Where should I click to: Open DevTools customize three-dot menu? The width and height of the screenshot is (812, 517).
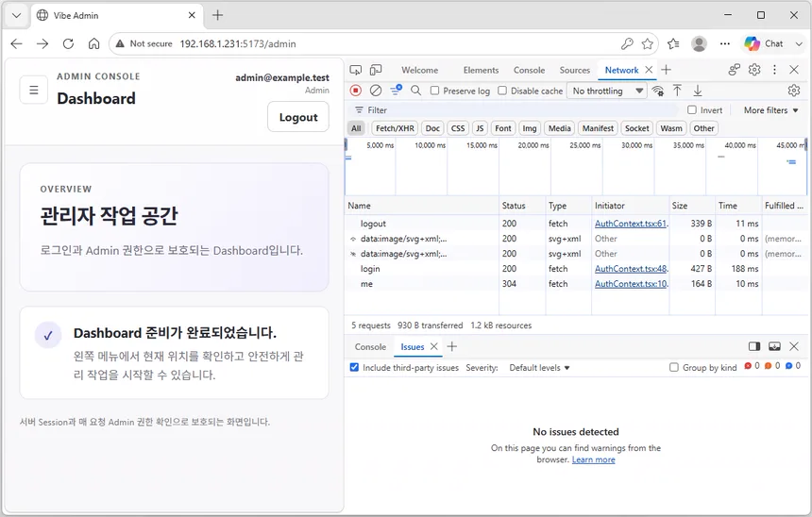774,70
